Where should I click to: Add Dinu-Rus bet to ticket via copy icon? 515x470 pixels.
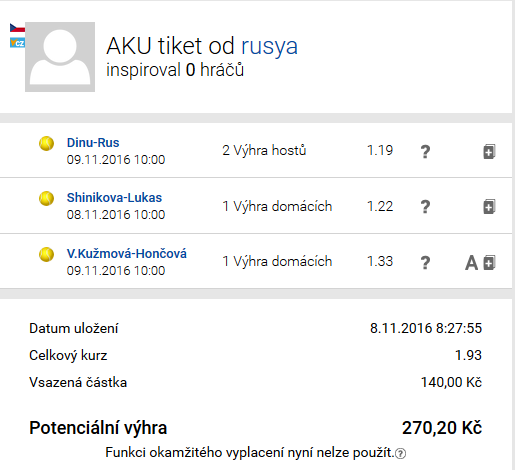tap(489, 152)
